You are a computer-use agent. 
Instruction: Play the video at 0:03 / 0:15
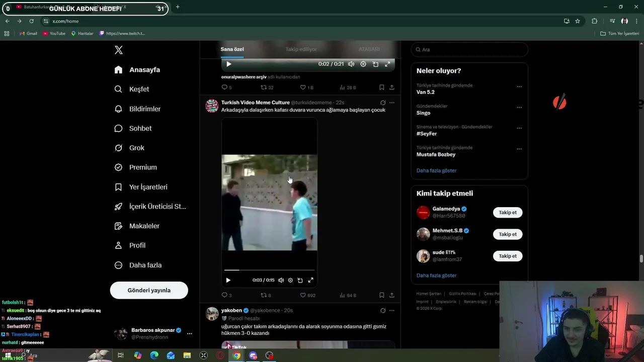pos(228,280)
